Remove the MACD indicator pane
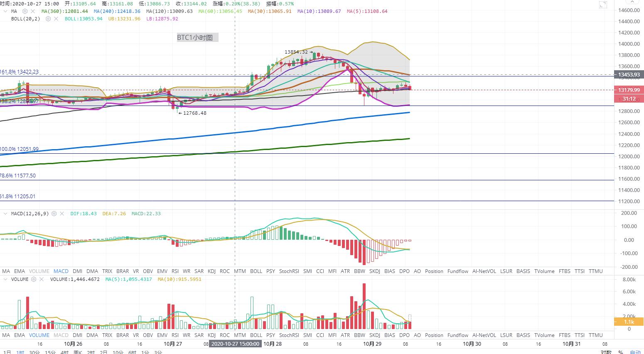644x354 pixels. [x=62, y=214]
